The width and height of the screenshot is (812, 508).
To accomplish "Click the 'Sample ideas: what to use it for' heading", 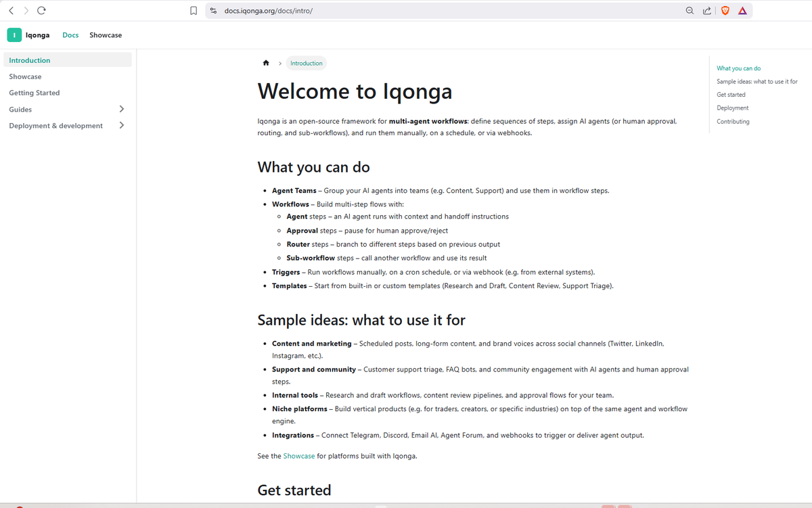I will (x=361, y=319).
